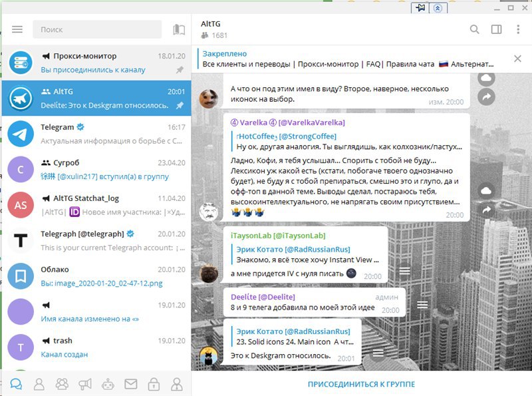Image resolution: width=532 pixels, height=396 pixels.
Task: Click the red AS avatar
Action: pos(21,205)
